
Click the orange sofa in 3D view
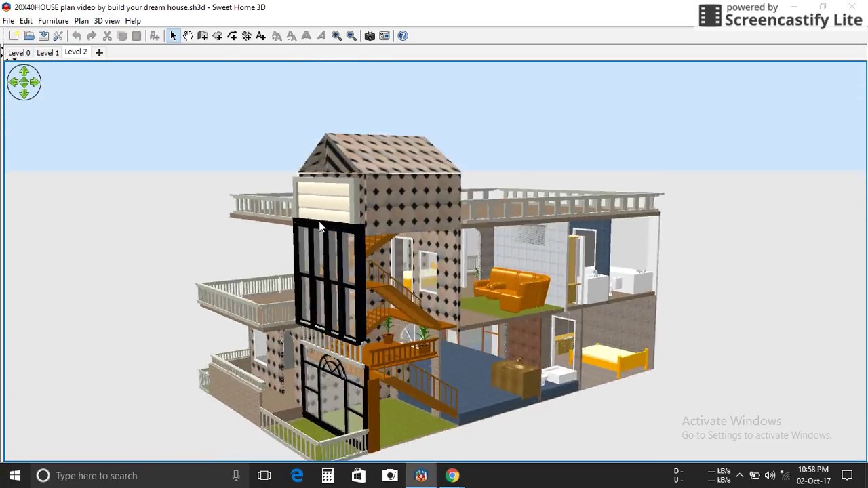pos(512,288)
